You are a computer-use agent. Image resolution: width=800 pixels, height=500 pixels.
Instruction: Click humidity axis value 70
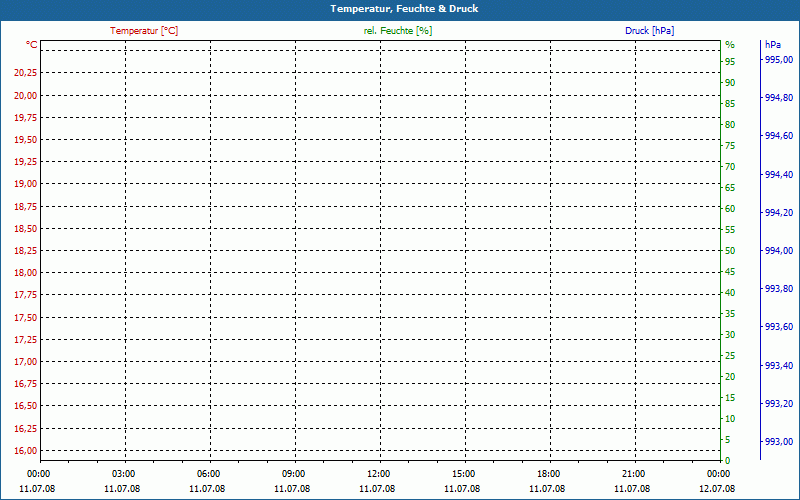(730, 166)
